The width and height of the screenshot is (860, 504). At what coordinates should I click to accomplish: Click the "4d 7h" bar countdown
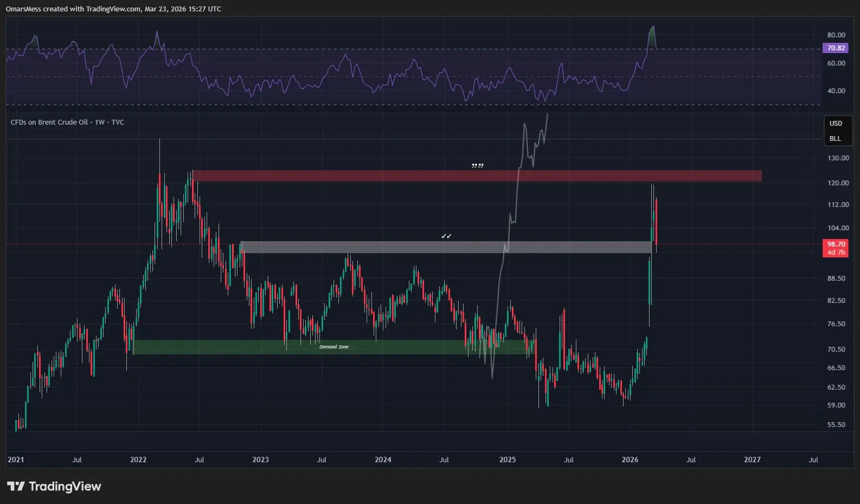click(836, 253)
